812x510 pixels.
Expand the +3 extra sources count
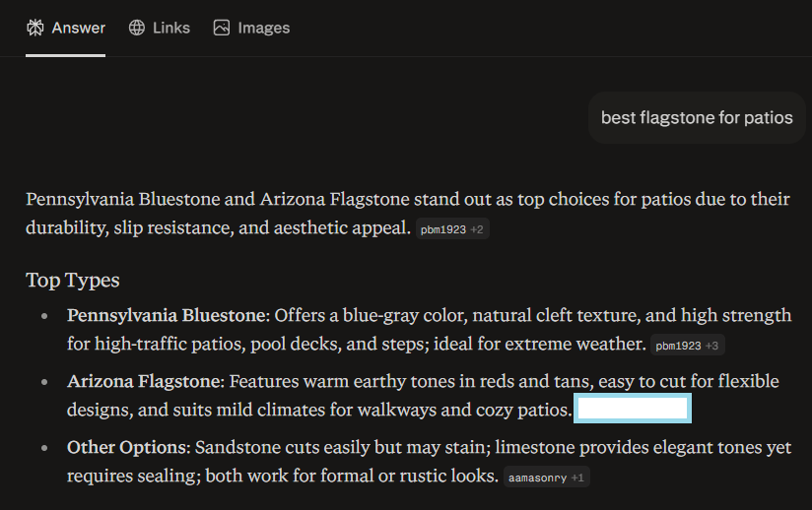pos(712,346)
